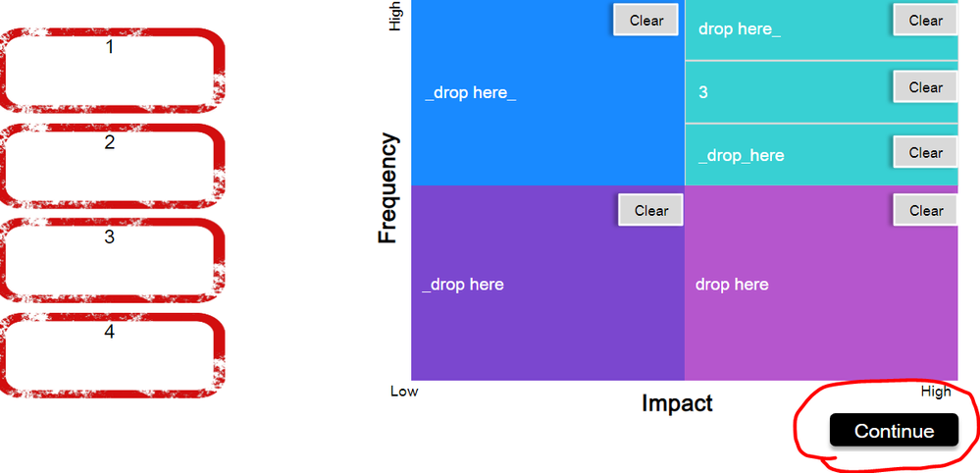Image resolution: width=980 pixels, height=473 pixels.
Task: Click the Frequency axis label
Action: (x=389, y=187)
